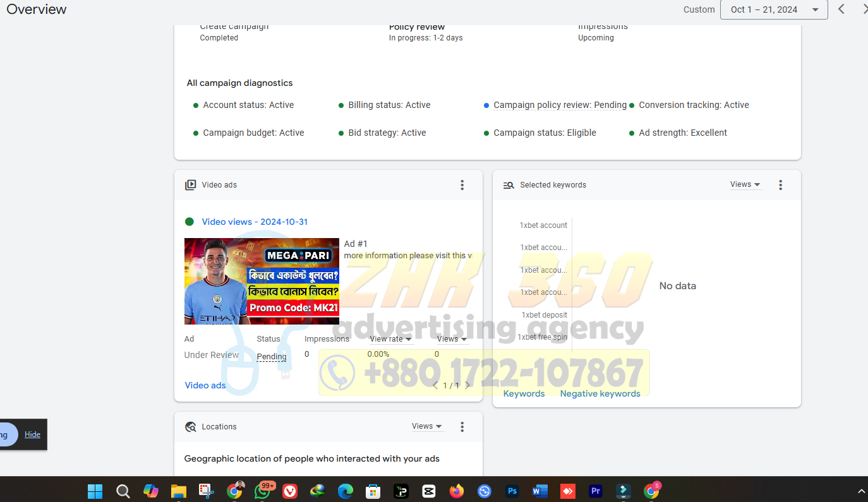Open Vivaldi browser from taskbar

point(290,491)
